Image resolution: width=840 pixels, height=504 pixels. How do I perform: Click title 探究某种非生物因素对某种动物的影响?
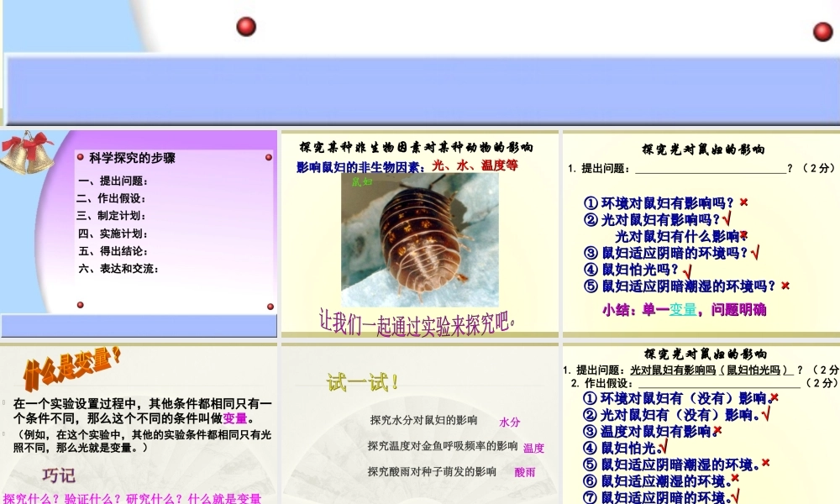pyautogui.click(x=416, y=147)
